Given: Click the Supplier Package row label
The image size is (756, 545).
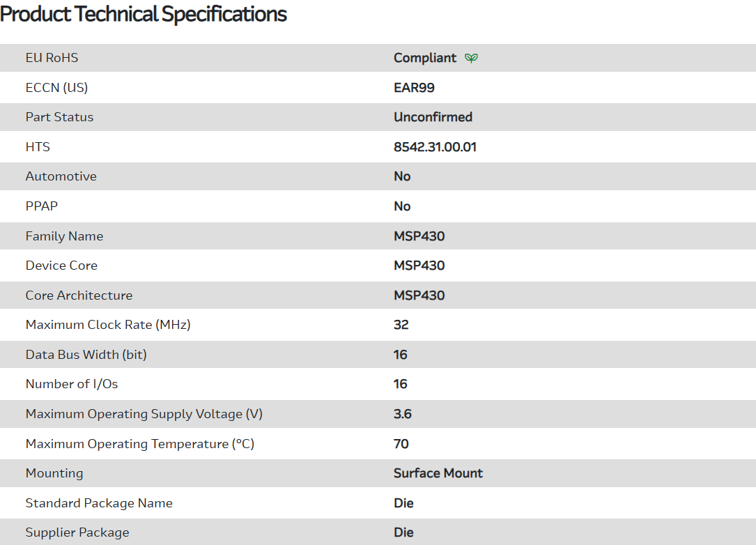Looking at the screenshot, I should click(77, 532).
